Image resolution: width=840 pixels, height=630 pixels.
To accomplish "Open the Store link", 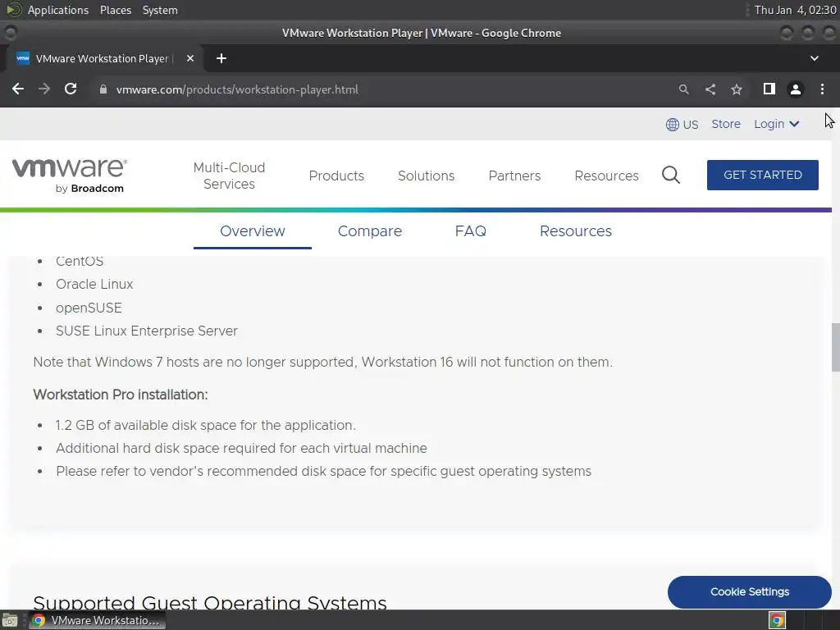I will 726,124.
